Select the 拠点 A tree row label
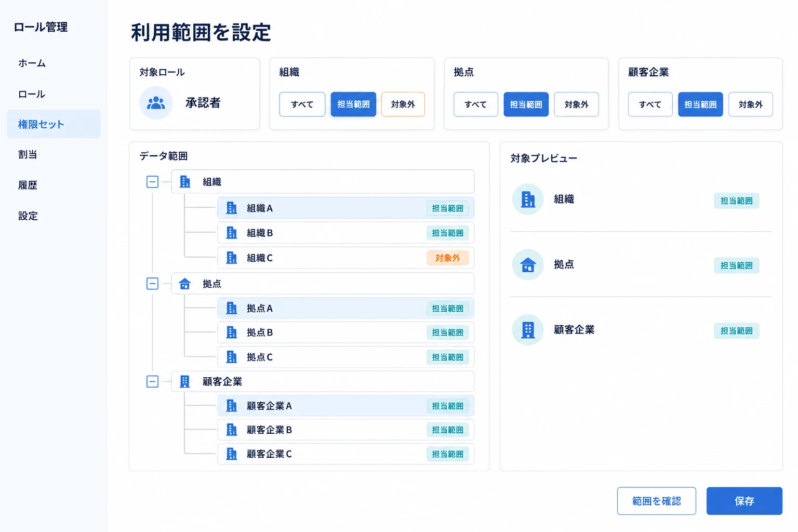This screenshot has width=798, height=532. [x=260, y=308]
